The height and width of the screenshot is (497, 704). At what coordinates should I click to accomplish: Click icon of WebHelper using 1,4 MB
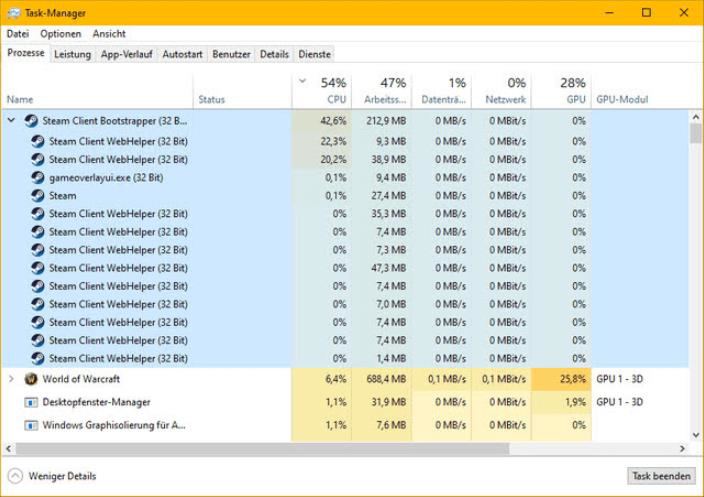[38, 358]
